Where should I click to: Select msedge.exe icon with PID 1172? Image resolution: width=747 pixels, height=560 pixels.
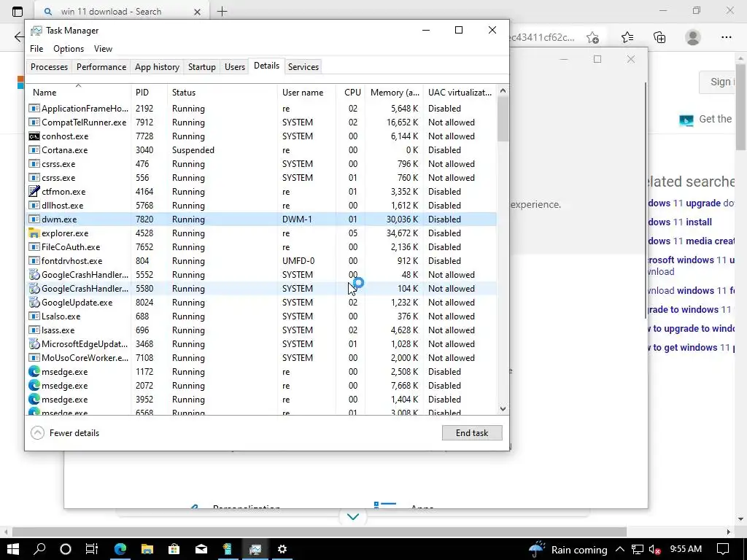[x=34, y=371]
